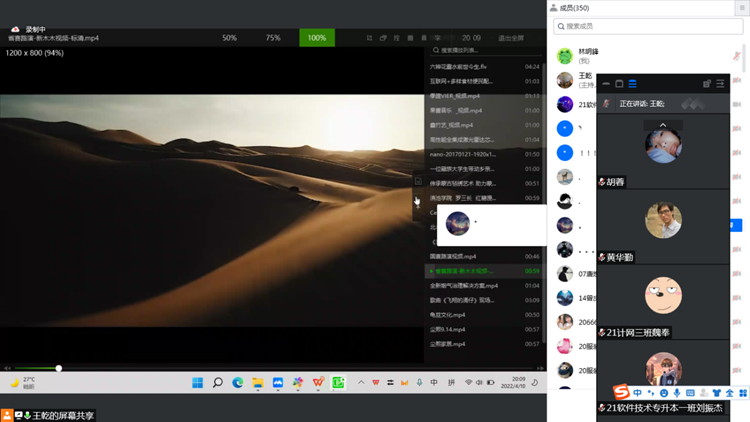
Task: Click the muted mic icon in 正在讲话 bar
Action: point(606,103)
